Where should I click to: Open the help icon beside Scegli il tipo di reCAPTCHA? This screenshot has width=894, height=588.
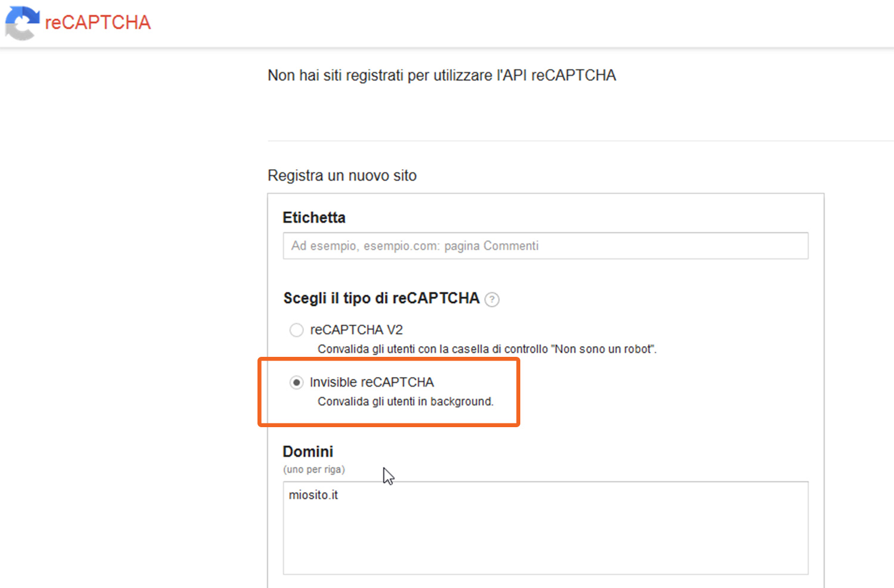click(492, 299)
